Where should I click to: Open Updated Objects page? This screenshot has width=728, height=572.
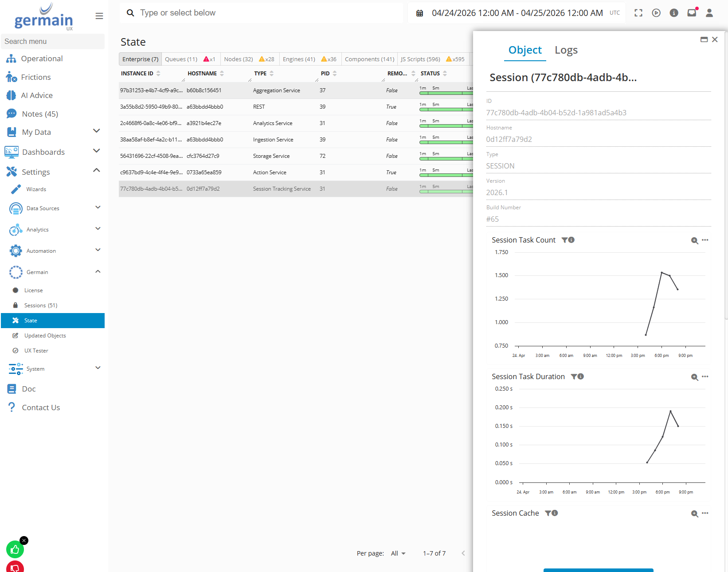point(45,336)
